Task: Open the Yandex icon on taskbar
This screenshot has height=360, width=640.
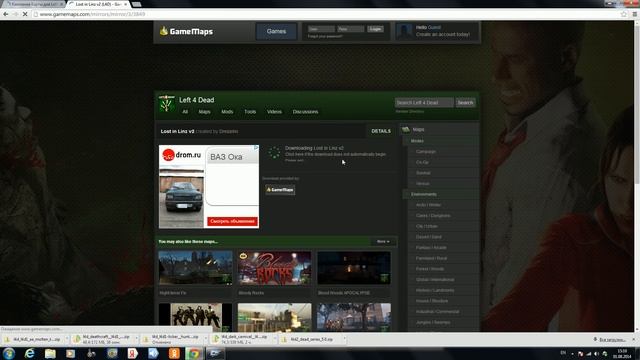Action: tap(132, 353)
